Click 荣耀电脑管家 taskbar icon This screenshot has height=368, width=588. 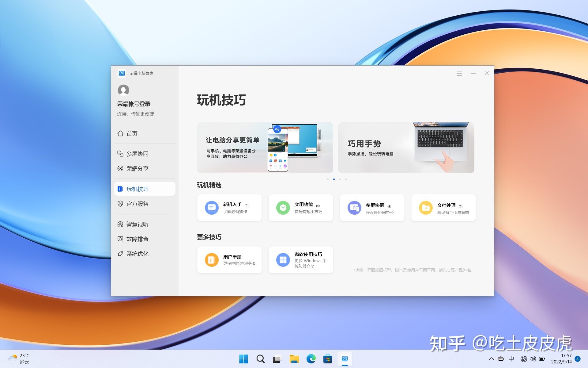345,359
